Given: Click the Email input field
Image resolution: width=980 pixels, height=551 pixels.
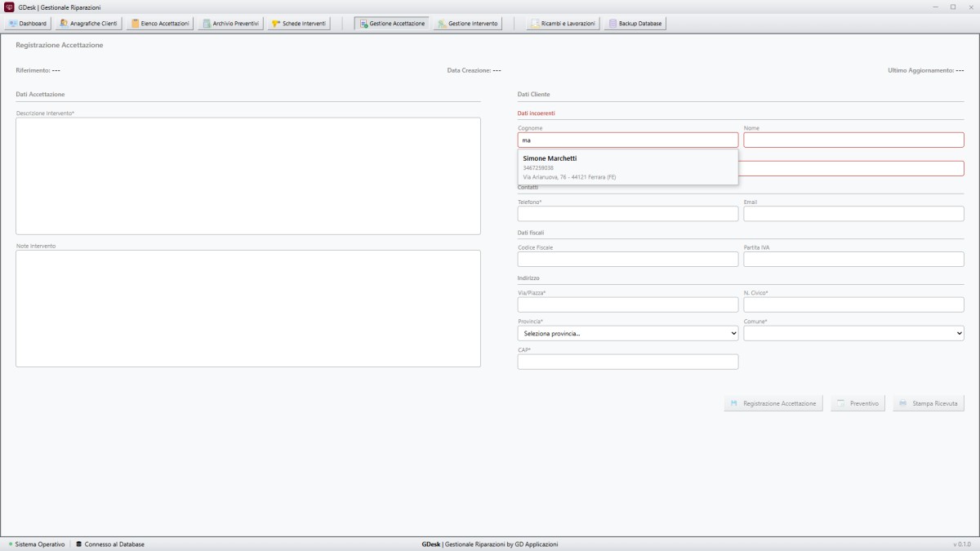Looking at the screenshot, I should 853,214.
